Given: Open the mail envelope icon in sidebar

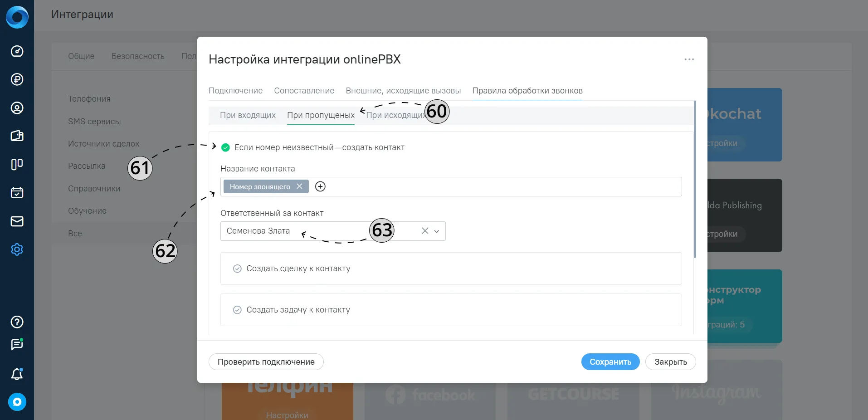Looking at the screenshot, I should (17, 221).
